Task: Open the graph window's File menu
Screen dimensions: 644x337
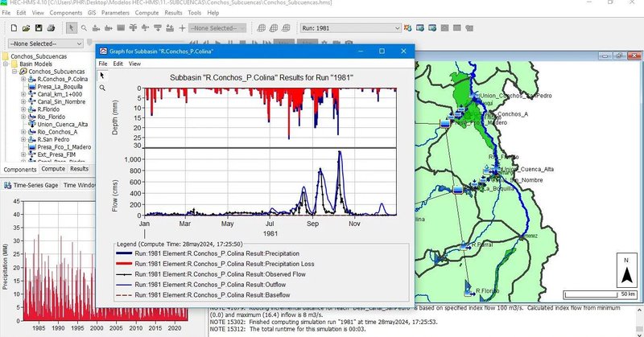Action: [x=103, y=64]
